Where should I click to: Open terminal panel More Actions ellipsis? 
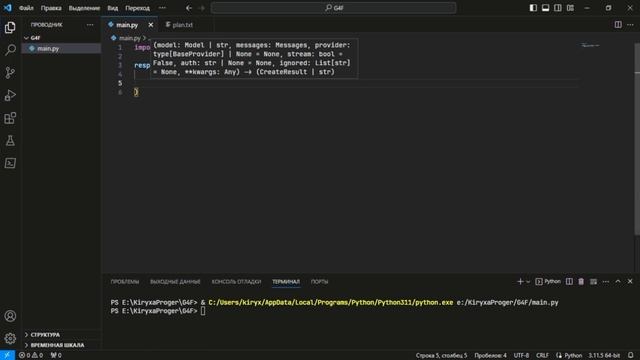pyautogui.click(x=606, y=282)
